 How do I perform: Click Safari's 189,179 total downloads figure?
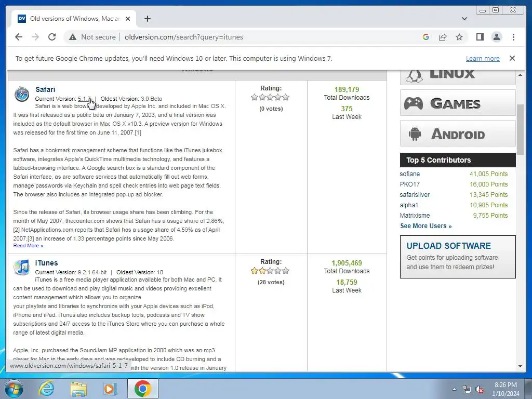(x=347, y=89)
